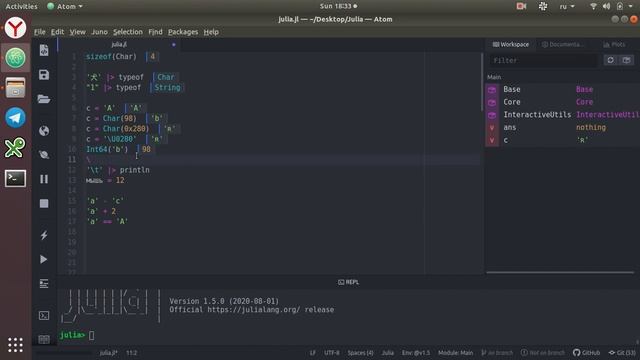Viewport: 640px width, 360px height.
Task: Open the UTF-8 encoding selector
Action: click(331, 353)
